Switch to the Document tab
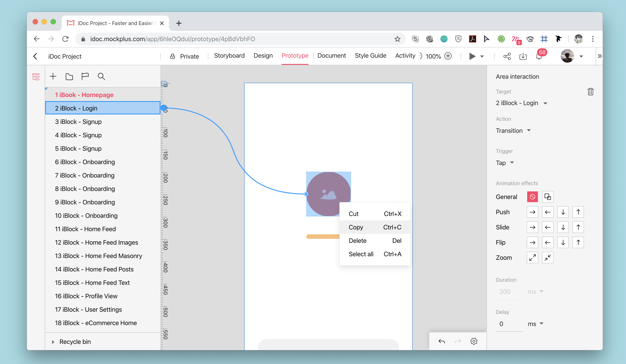The width and height of the screenshot is (626, 364). (331, 56)
